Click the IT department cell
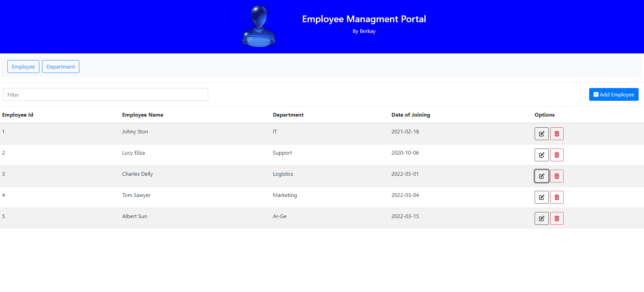The width and height of the screenshot is (644, 292). point(275,132)
